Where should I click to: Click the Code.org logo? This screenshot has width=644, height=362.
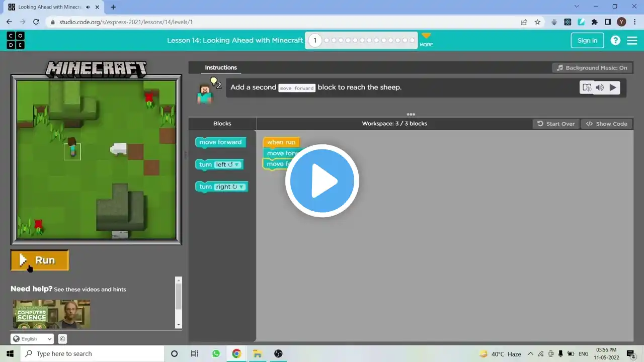[15, 40]
